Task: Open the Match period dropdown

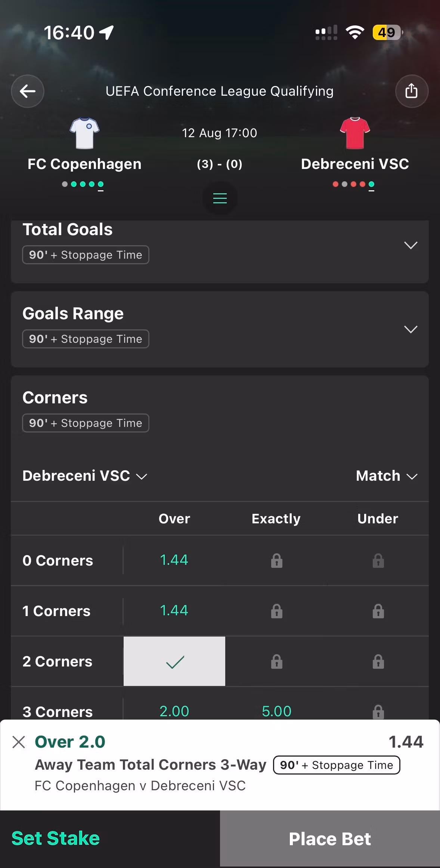Action: click(387, 476)
